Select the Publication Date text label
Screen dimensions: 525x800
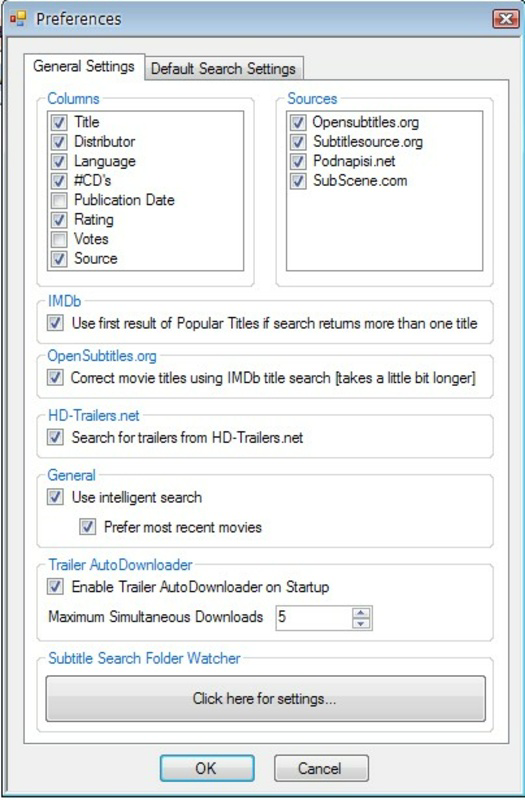coord(124,200)
